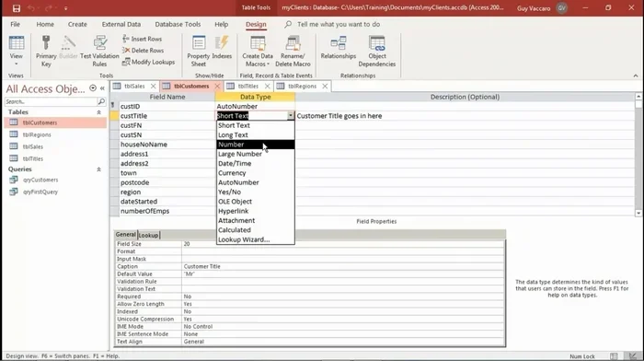Select tblSales in navigation pane
Viewport: 644px width, 361px height.
[33, 146]
